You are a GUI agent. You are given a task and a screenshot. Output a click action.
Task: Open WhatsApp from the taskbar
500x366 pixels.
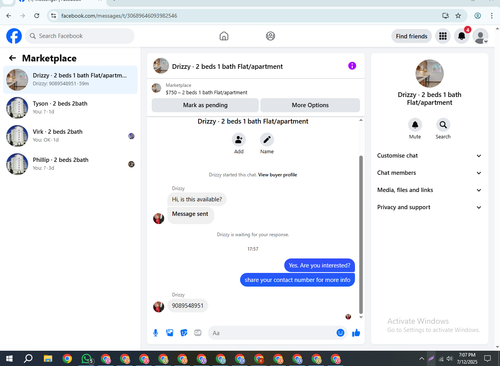pyautogui.click(x=87, y=359)
